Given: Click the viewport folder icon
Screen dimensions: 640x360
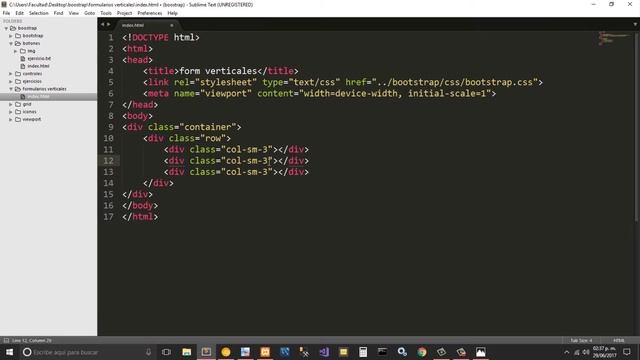Looking at the screenshot, I should pyautogui.click(x=18, y=120).
